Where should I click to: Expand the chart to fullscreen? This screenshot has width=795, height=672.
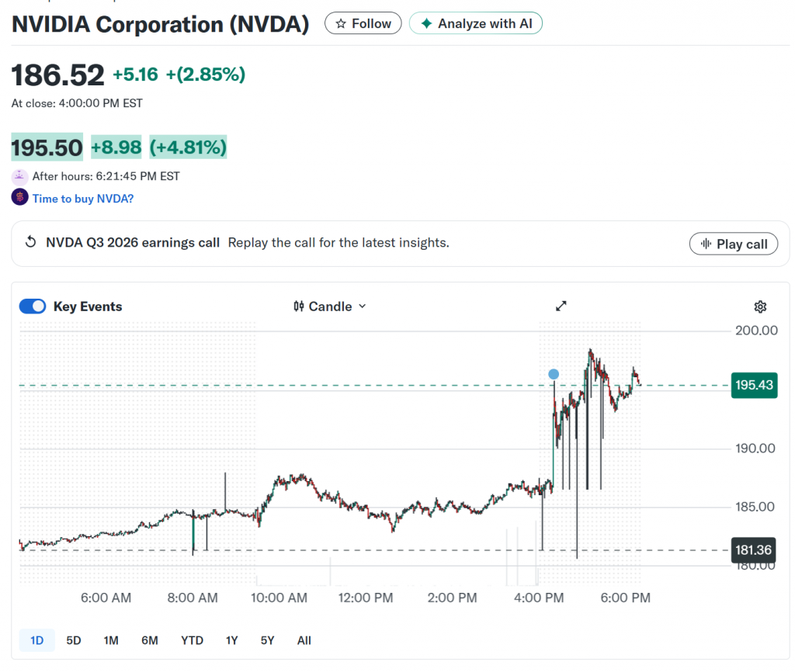coord(561,306)
